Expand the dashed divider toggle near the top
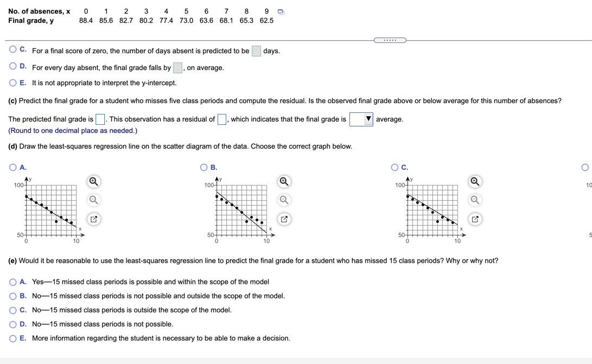The height and width of the screenshot is (364, 592). (x=390, y=40)
